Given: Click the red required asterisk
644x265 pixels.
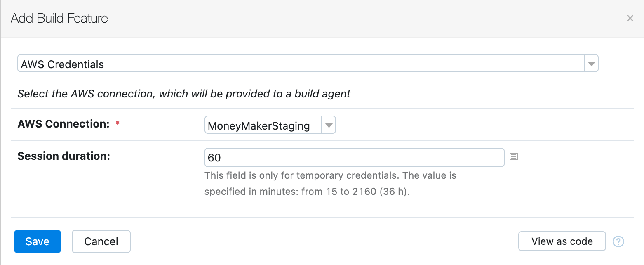Looking at the screenshot, I should pos(118,123).
